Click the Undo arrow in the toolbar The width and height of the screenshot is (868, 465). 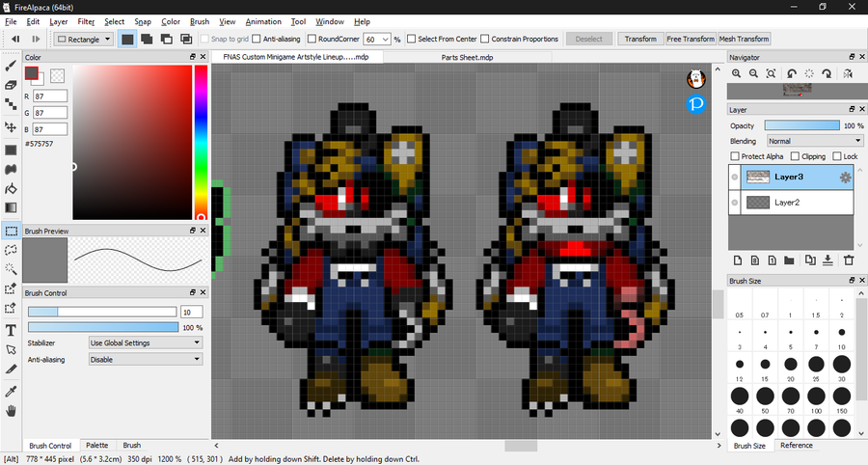coord(15,39)
